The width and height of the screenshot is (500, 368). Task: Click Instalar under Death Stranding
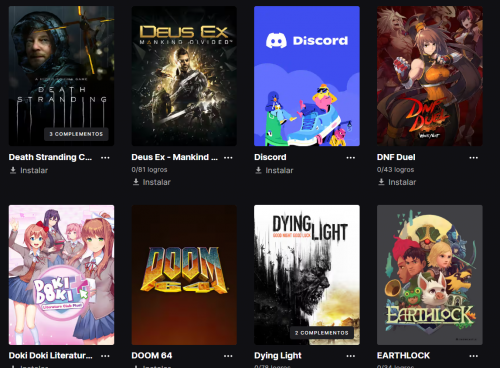click(29, 170)
